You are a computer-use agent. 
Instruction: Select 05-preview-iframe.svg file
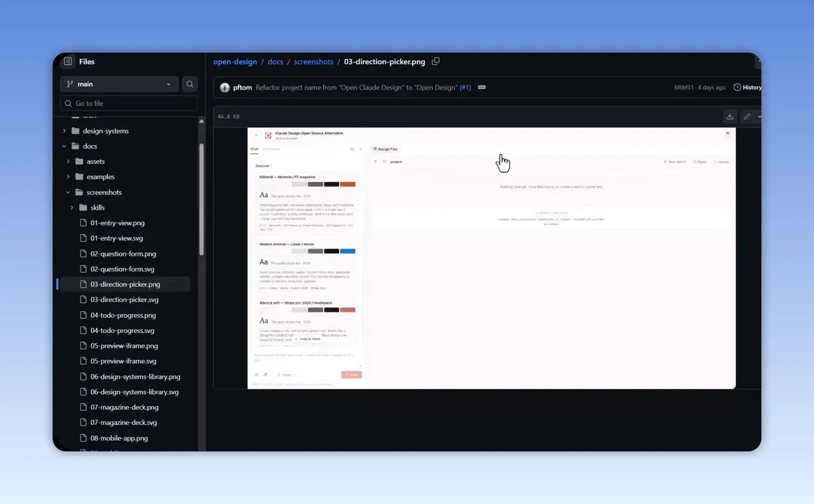click(123, 361)
